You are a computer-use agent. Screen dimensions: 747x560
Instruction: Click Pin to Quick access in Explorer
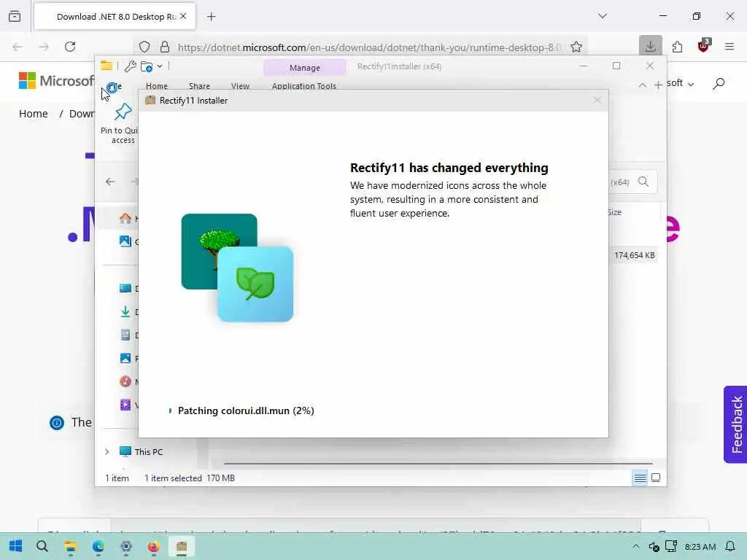click(x=121, y=124)
